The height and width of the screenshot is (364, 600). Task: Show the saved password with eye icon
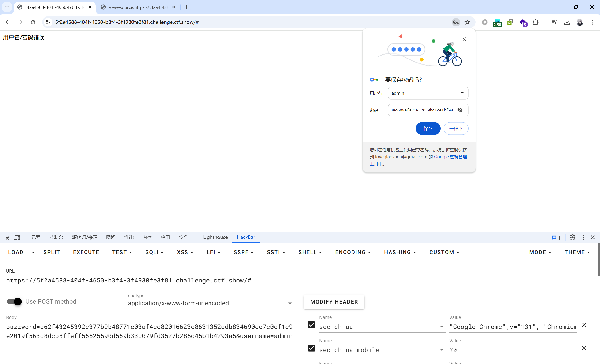pyautogui.click(x=460, y=110)
